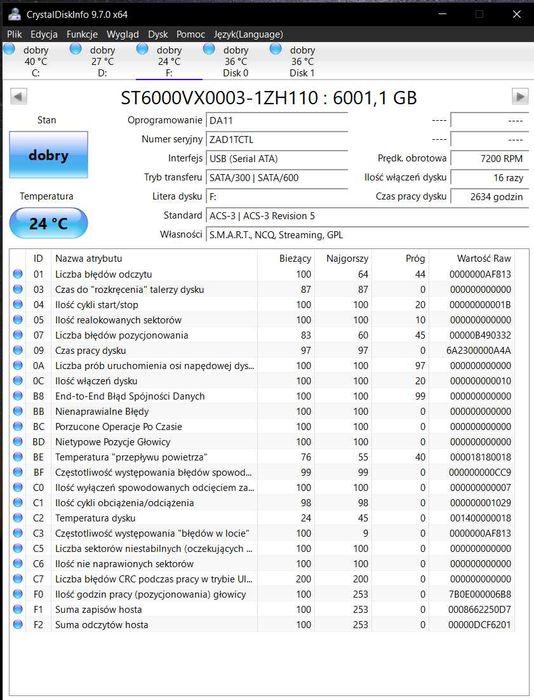Click the standard field ACS-3 Revision 5
Viewport: 534px width, 700px height.
[x=367, y=216]
